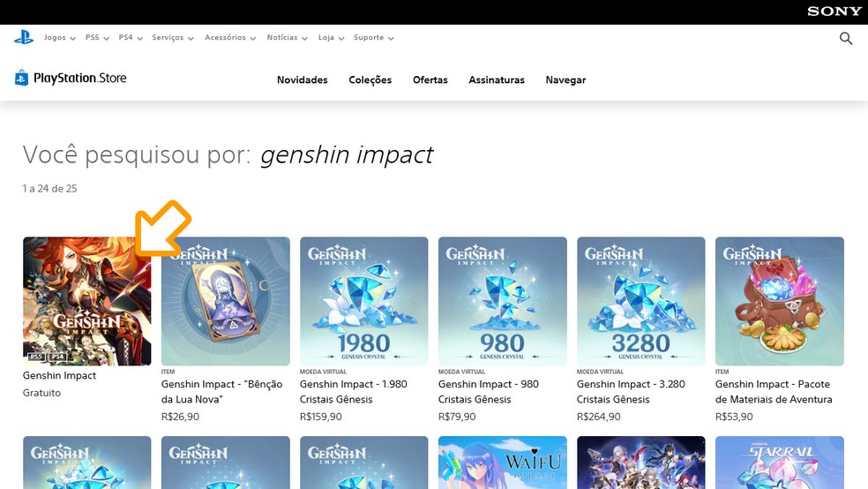Open the Navegar store tab
The image size is (868, 489).
565,79
